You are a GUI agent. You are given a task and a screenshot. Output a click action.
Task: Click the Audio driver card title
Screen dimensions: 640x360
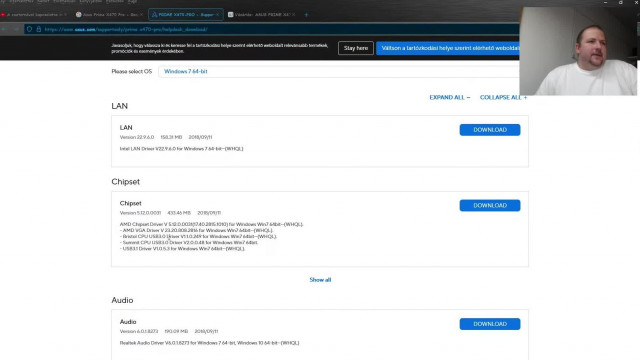[x=128, y=322]
